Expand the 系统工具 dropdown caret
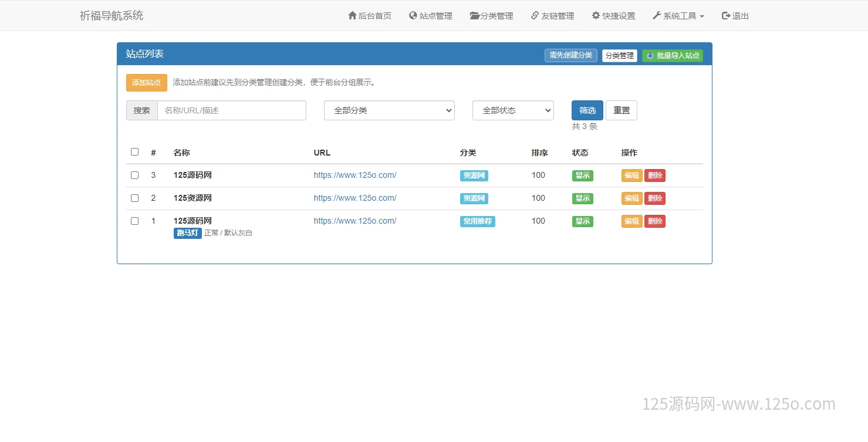The height and width of the screenshot is (442, 868). (702, 16)
